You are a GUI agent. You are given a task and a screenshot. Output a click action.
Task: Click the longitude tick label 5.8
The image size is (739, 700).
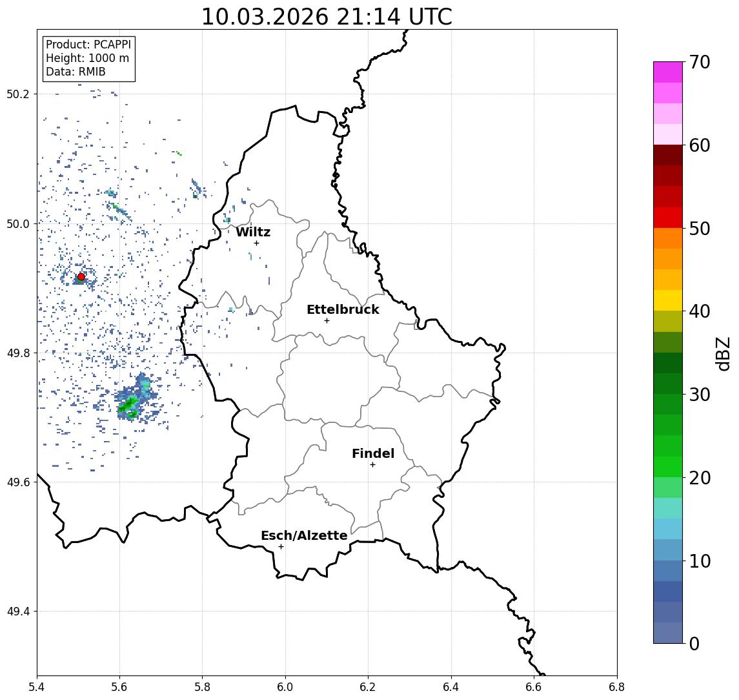pos(203,687)
